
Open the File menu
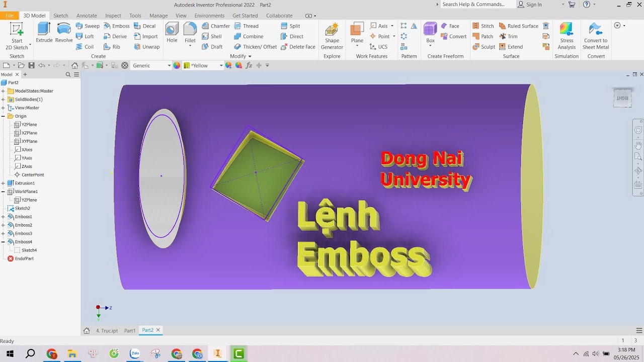click(10, 16)
